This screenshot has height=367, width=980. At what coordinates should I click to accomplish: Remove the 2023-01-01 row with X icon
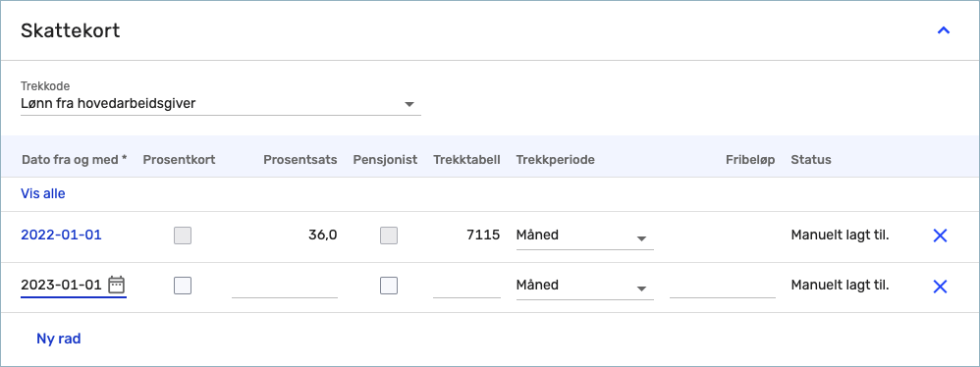(x=940, y=287)
